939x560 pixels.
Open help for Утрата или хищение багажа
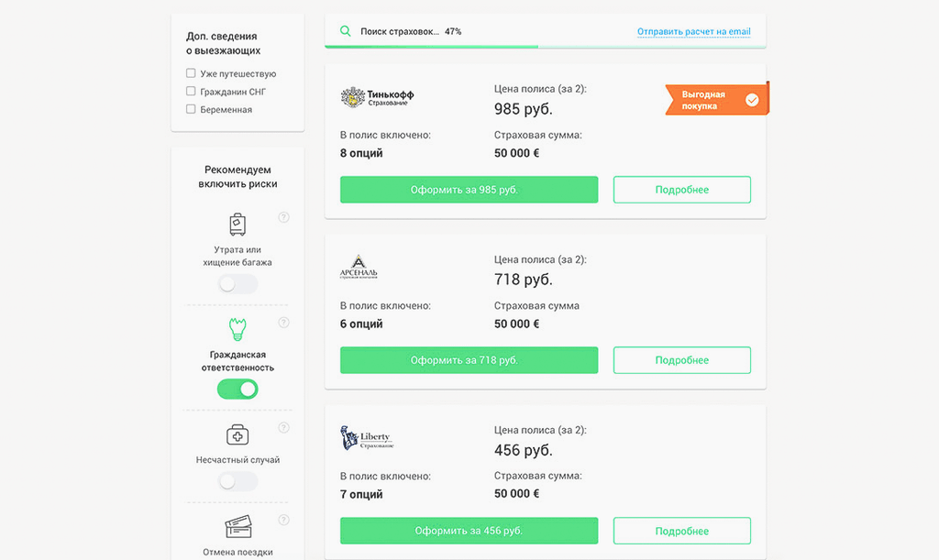point(284,217)
